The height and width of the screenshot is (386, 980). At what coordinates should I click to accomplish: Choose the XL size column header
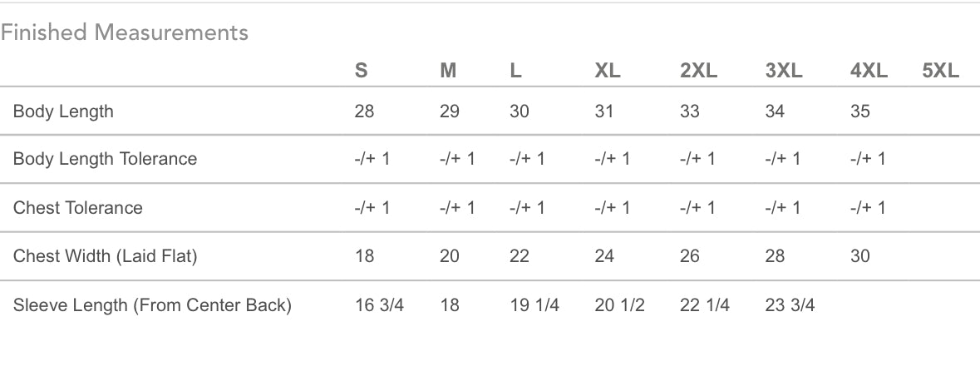point(608,71)
